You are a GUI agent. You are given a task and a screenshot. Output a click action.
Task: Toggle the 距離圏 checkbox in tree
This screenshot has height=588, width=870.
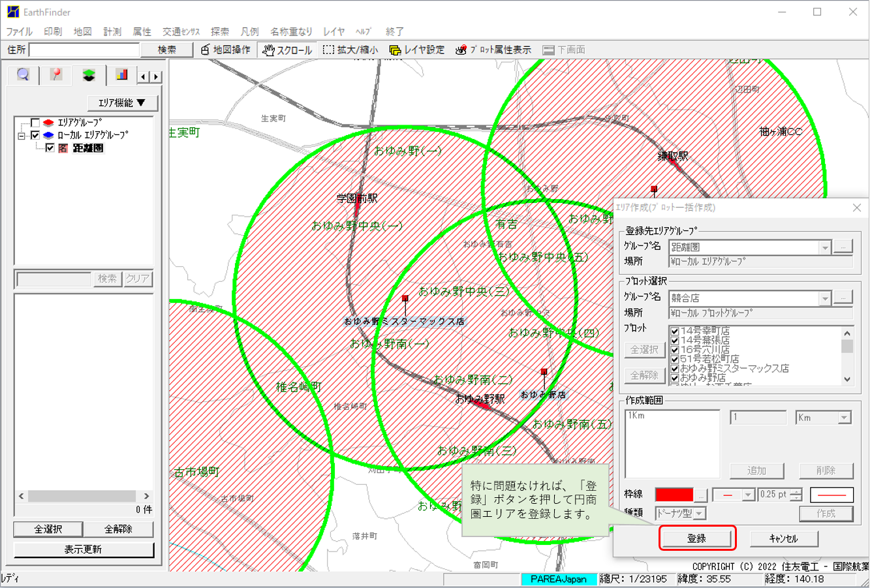click(x=50, y=148)
